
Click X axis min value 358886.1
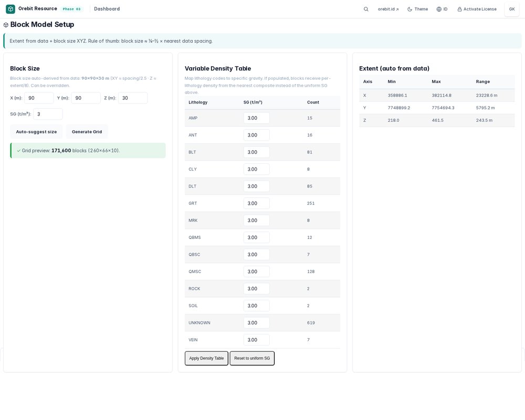pyautogui.click(x=397, y=96)
